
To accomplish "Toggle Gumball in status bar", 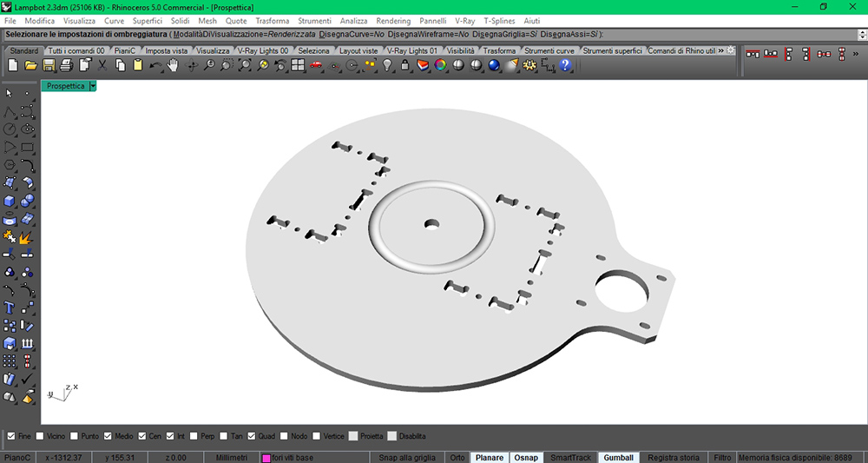I will click(x=618, y=458).
